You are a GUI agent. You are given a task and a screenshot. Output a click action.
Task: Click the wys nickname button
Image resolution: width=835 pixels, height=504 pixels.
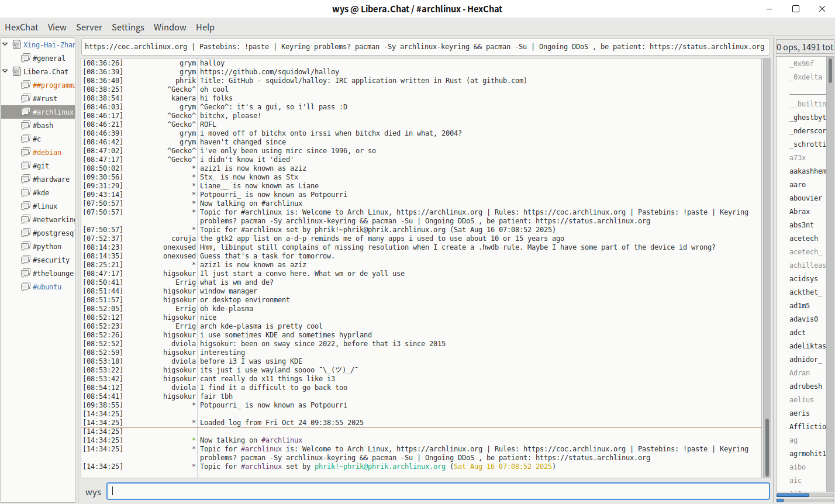(93, 492)
